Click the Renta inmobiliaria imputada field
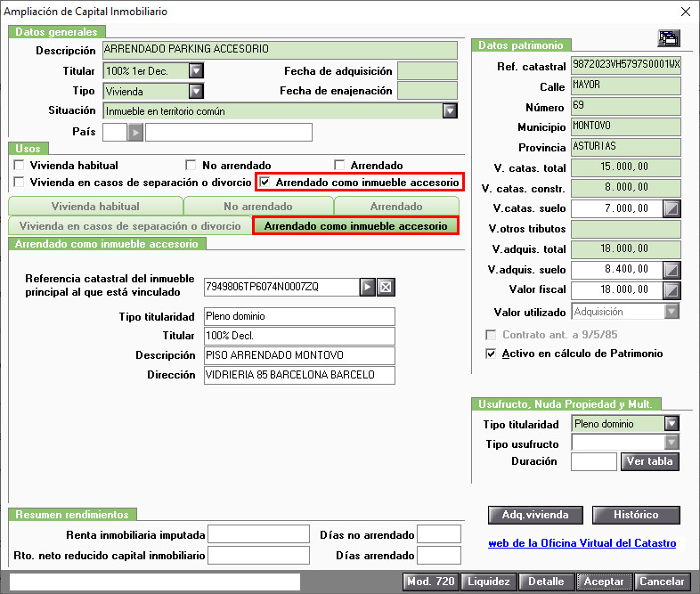Viewport: 700px width, 594px height. (259, 534)
